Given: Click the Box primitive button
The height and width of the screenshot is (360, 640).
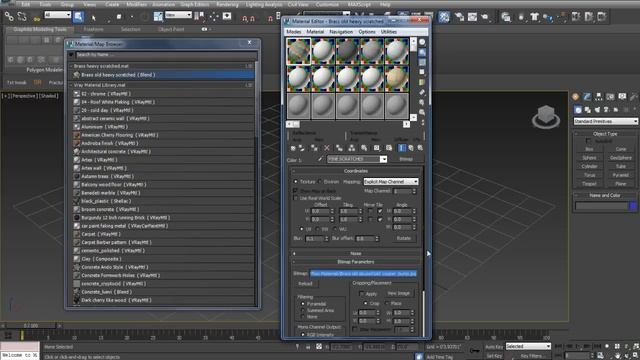Looking at the screenshot, I should [x=589, y=149].
